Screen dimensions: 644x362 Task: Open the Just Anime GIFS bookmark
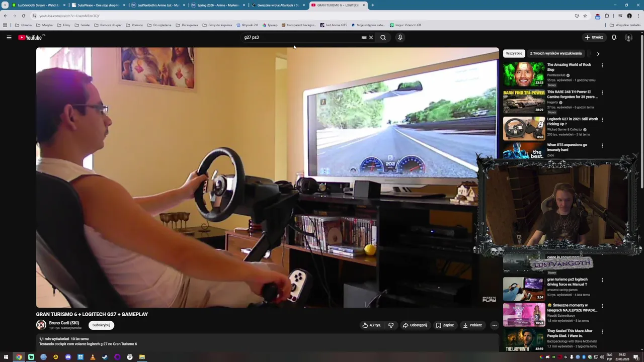coord(334,25)
